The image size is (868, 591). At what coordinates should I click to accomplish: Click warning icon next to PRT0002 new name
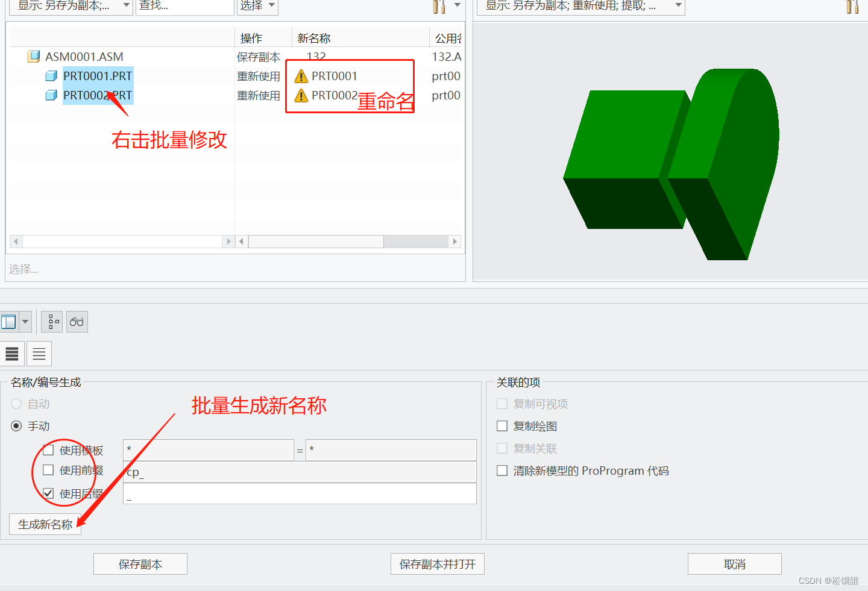click(301, 95)
